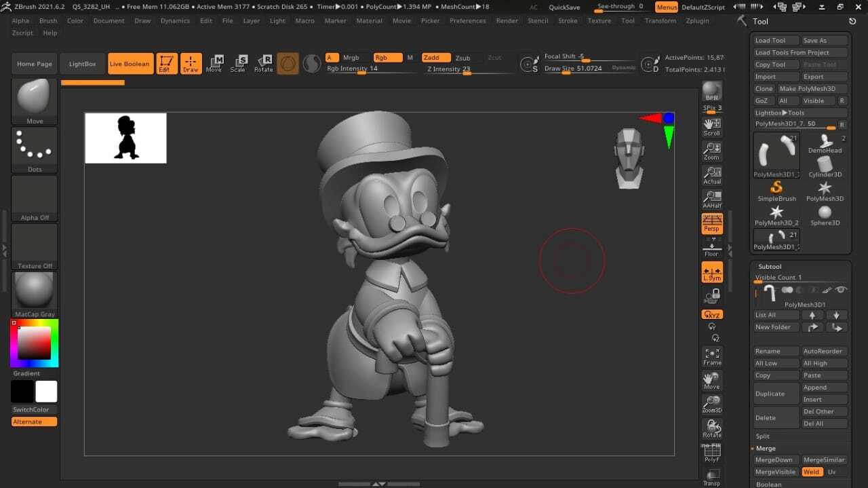Adjust the Z Intensity slider
The image size is (868, 488).
[x=467, y=69]
